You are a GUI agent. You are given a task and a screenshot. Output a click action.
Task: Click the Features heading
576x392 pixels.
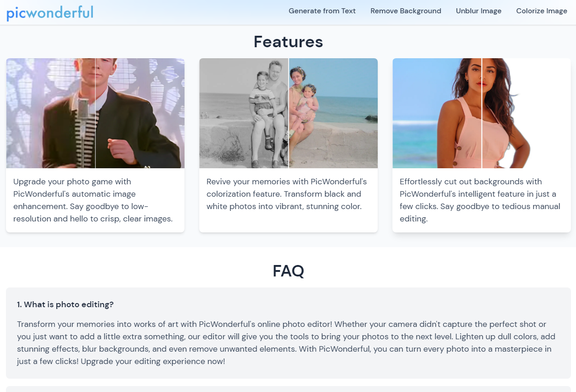[288, 42]
